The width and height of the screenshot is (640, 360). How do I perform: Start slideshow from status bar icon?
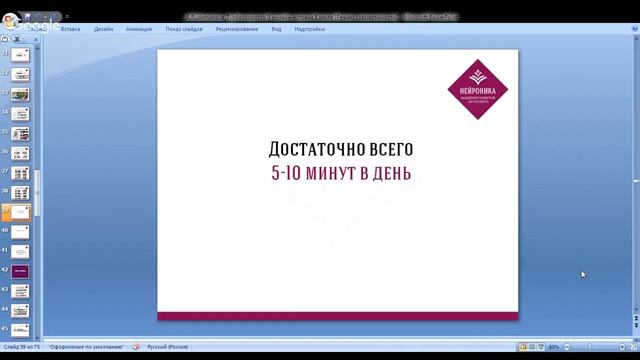pyautogui.click(x=541, y=347)
